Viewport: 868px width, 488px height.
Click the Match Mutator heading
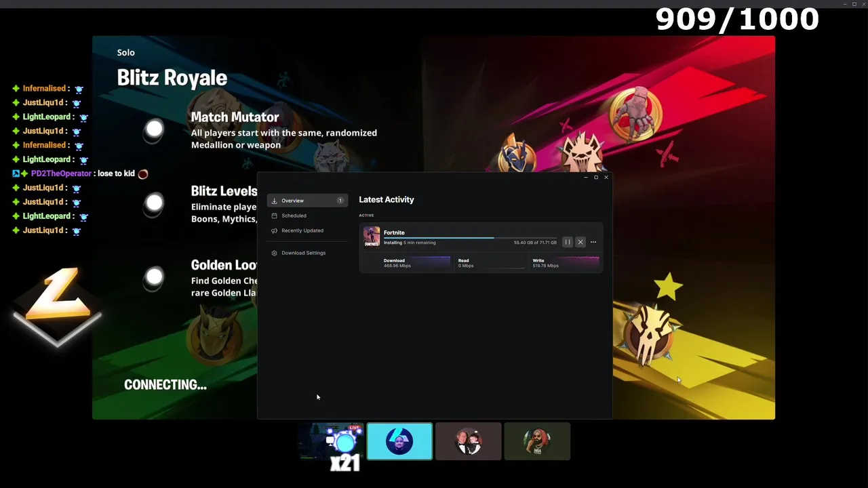point(235,117)
